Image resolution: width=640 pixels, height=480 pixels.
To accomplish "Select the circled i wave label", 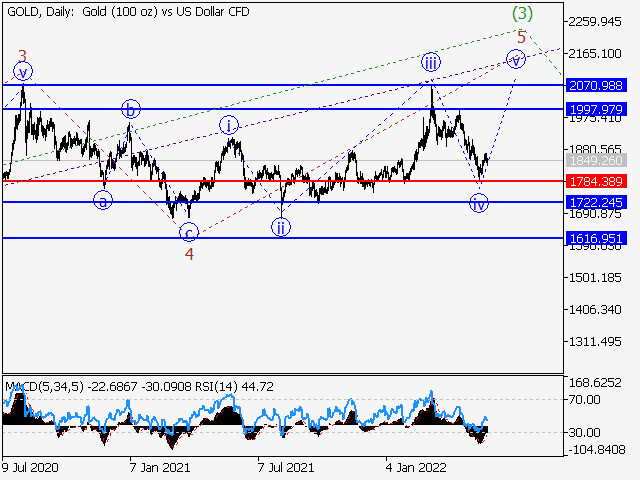I will click(229, 125).
